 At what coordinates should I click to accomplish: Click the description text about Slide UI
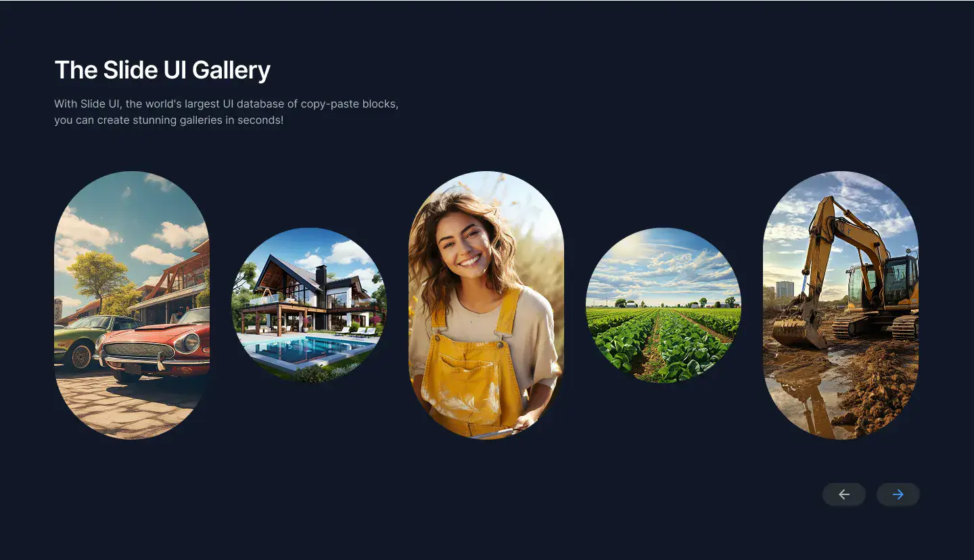(226, 112)
